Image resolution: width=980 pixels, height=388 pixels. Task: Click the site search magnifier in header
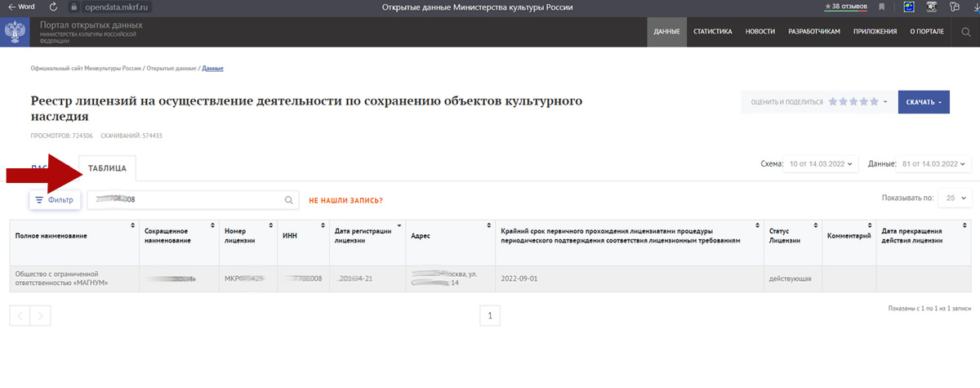click(x=966, y=31)
